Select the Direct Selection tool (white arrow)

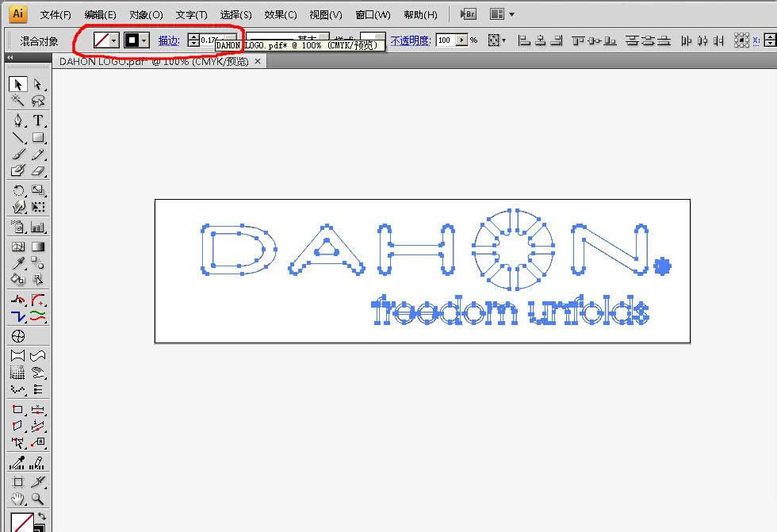[38, 84]
